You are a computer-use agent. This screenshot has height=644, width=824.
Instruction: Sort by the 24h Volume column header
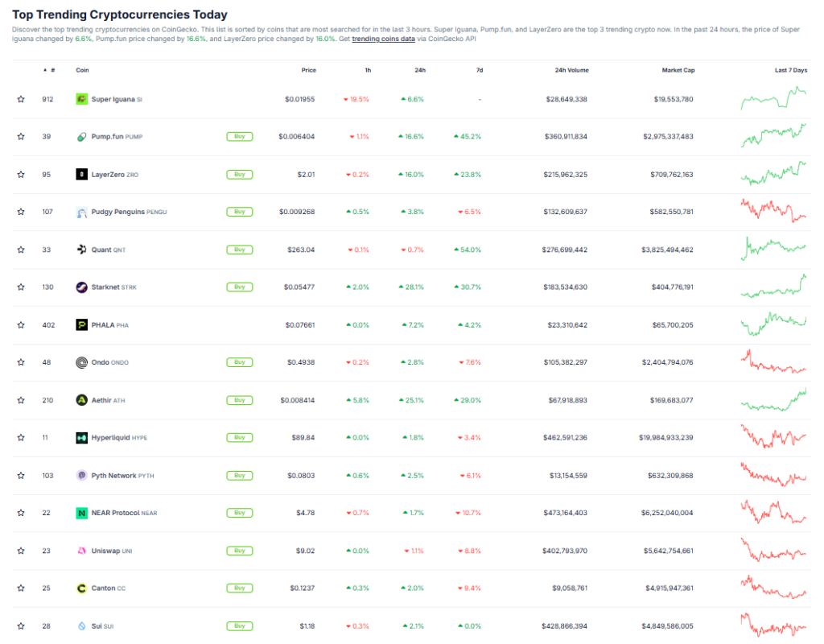point(572,70)
